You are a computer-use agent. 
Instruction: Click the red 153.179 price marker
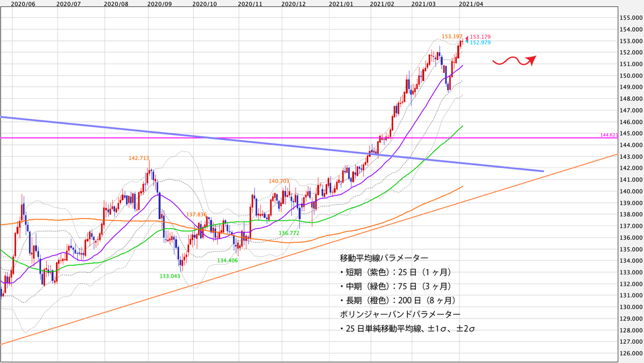coord(480,37)
